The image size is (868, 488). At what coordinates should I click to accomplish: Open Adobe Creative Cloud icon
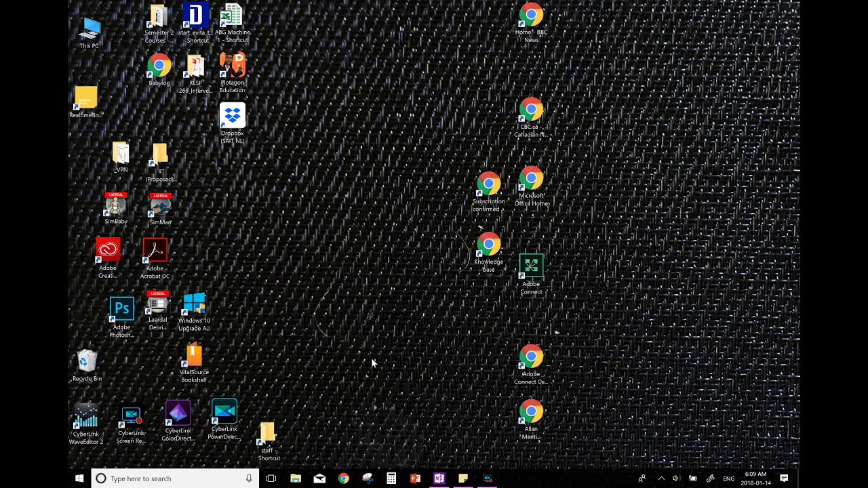107,258
